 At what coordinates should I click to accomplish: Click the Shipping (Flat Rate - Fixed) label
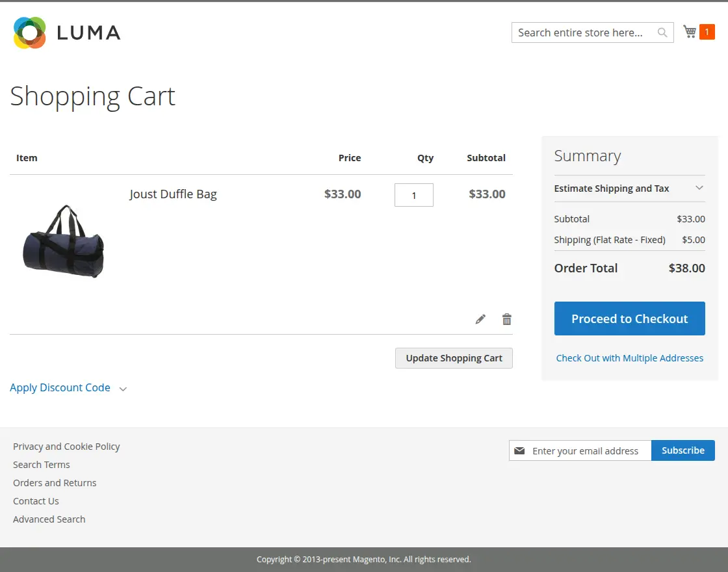coord(610,240)
